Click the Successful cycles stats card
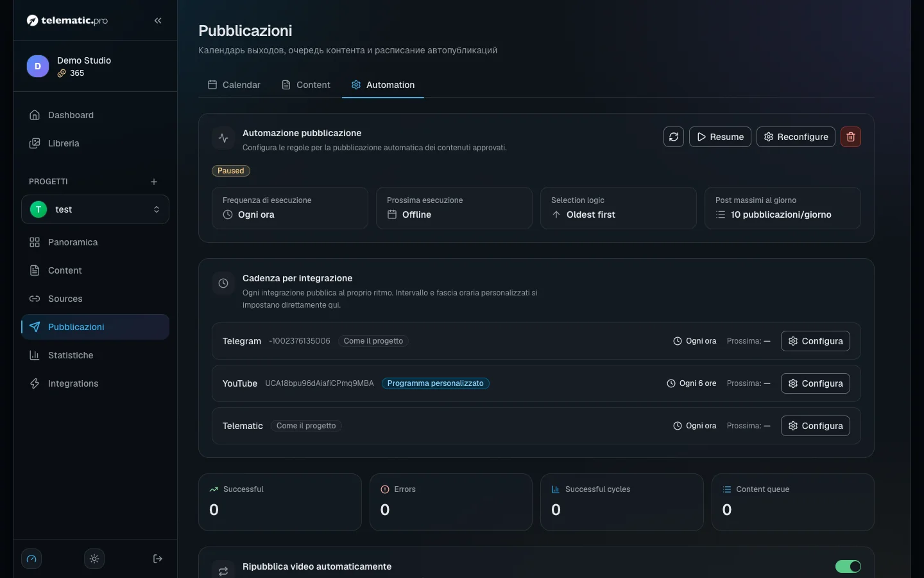The image size is (924, 578). pos(622,502)
